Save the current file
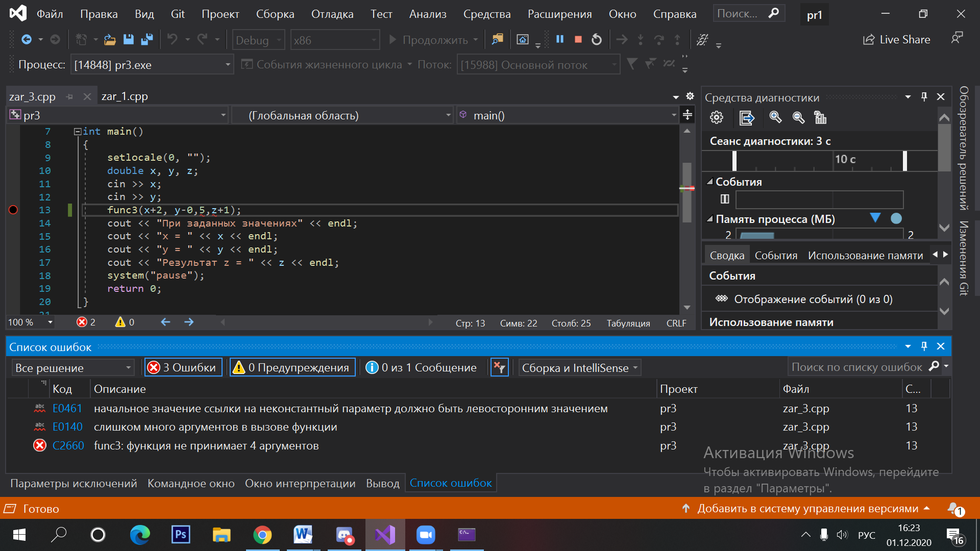 click(129, 39)
